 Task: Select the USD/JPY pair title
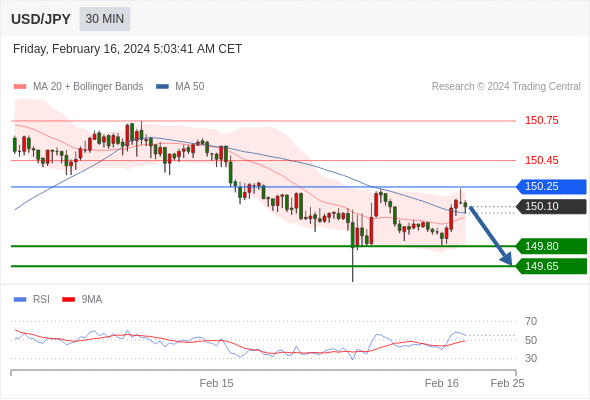[41, 19]
